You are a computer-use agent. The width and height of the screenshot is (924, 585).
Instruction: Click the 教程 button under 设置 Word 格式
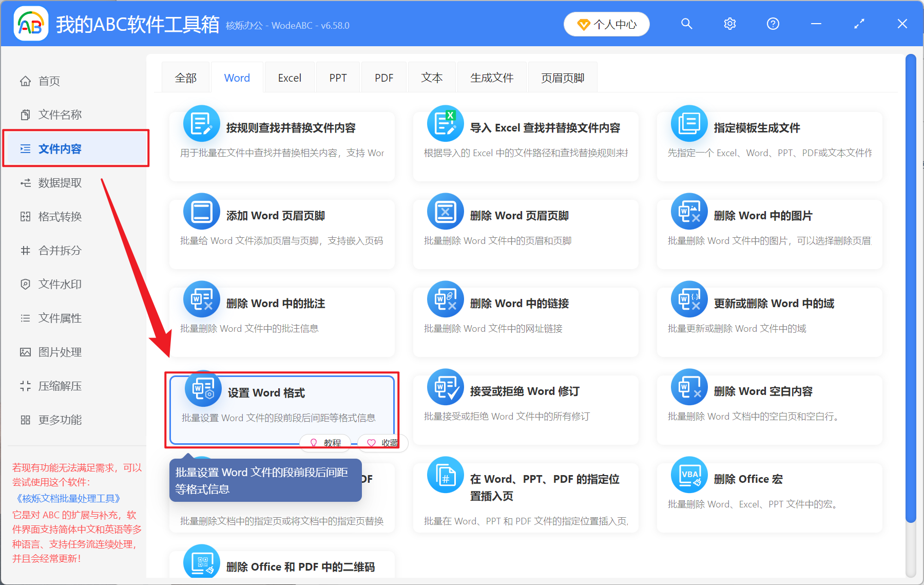coord(325,443)
